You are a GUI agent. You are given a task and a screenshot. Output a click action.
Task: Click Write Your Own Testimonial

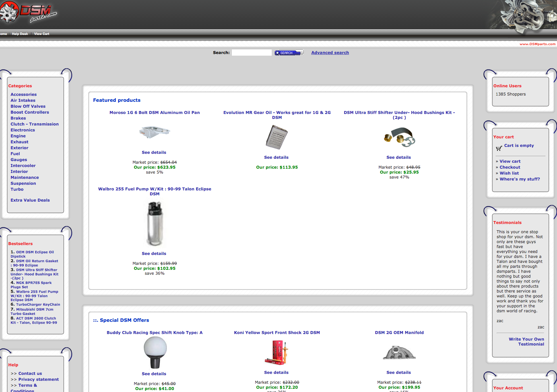click(526, 342)
